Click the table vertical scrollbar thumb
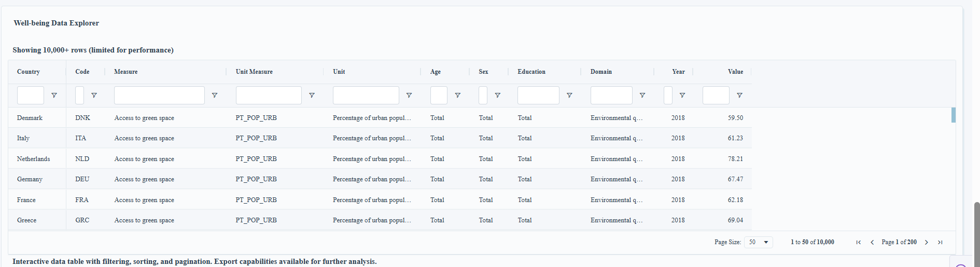 point(953,115)
